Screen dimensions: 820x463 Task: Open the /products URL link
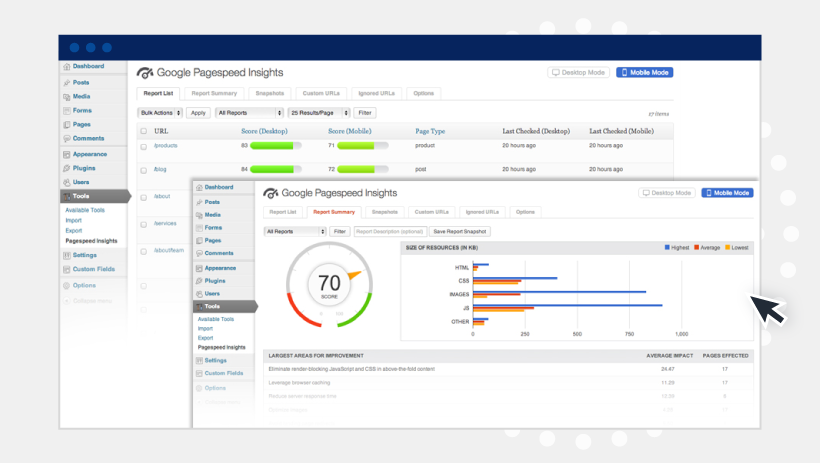[x=166, y=145]
